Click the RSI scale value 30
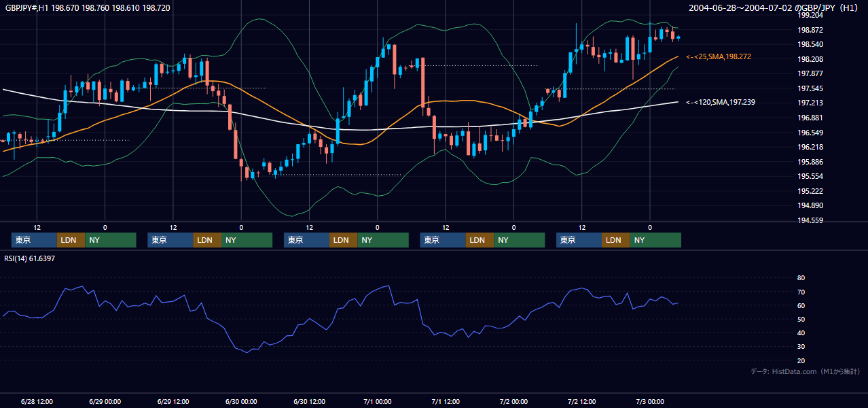Image resolution: width=868 pixels, height=408 pixels. [801, 347]
